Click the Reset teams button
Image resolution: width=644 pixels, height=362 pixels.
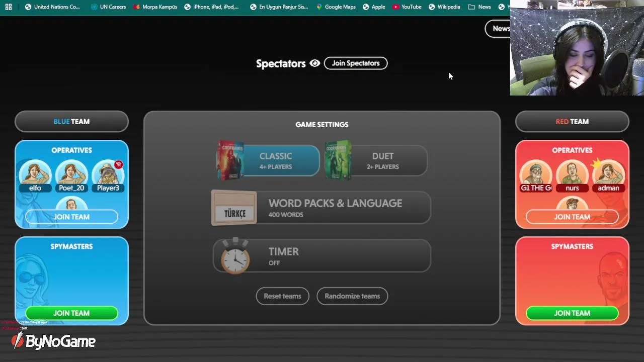[283, 296]
